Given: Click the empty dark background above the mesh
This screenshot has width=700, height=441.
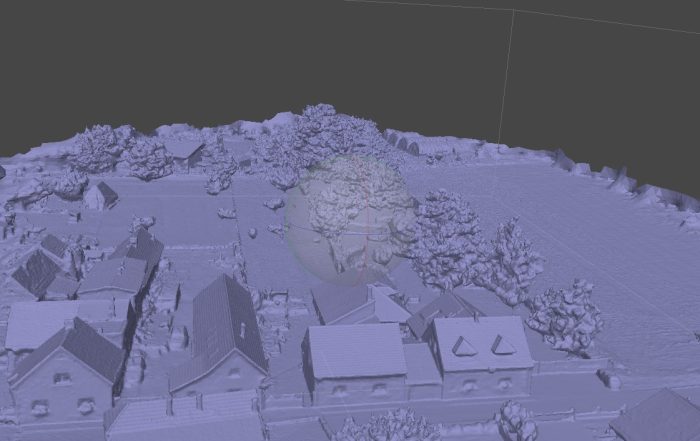Looking at the screenshot, I should click(250, 60).
